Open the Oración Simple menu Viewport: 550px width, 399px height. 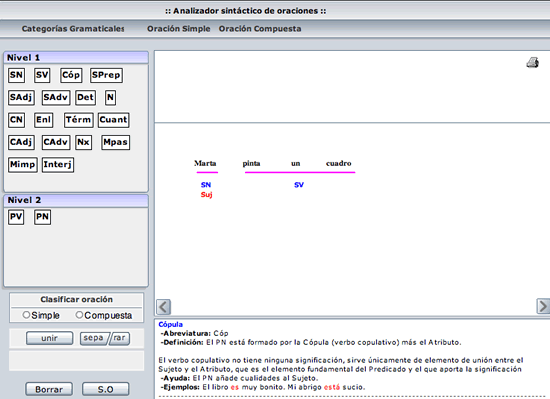(179, 29)
